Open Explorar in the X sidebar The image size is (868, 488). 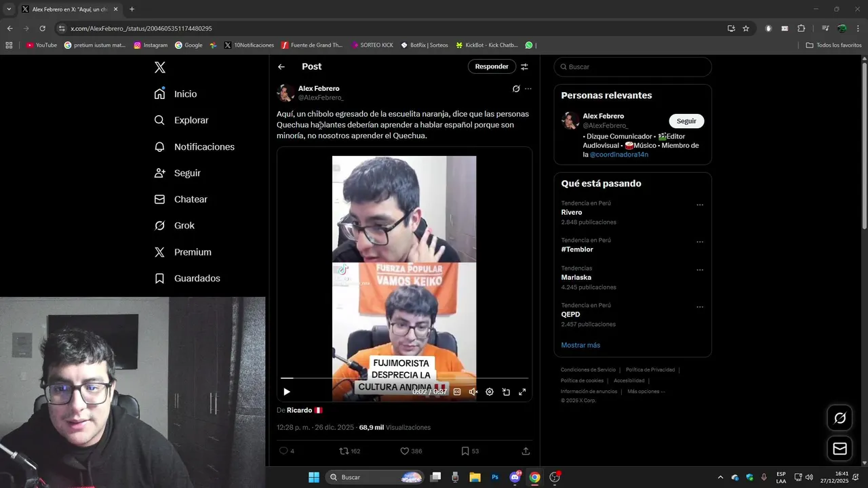click(x=181, y=120)
